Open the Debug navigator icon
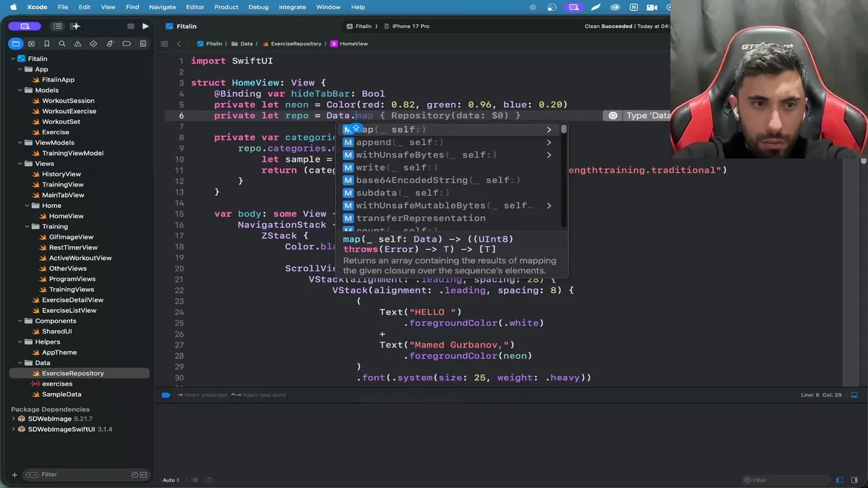The height and width of the screenshot is (488, 868). click(x=110, y=43)
